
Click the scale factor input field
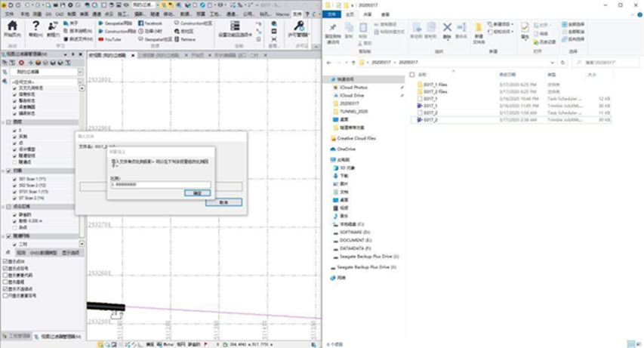pyautogui.click(x=160, y=184)
